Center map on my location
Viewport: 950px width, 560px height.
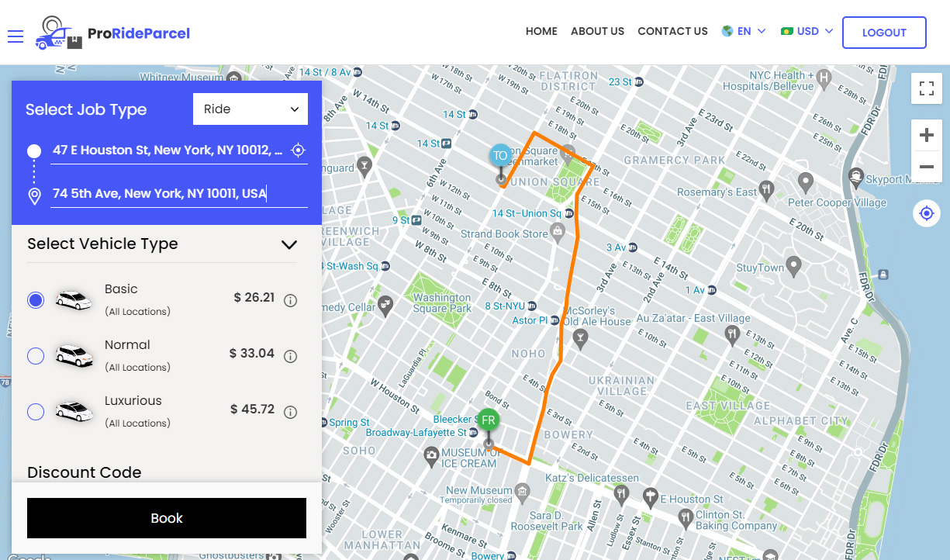[926, 213]
